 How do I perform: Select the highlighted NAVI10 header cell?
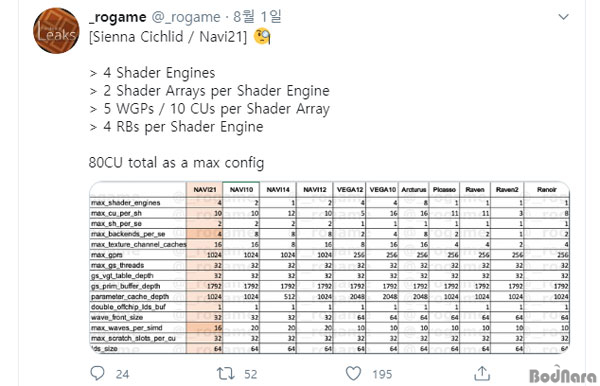(x=241, y=190)
